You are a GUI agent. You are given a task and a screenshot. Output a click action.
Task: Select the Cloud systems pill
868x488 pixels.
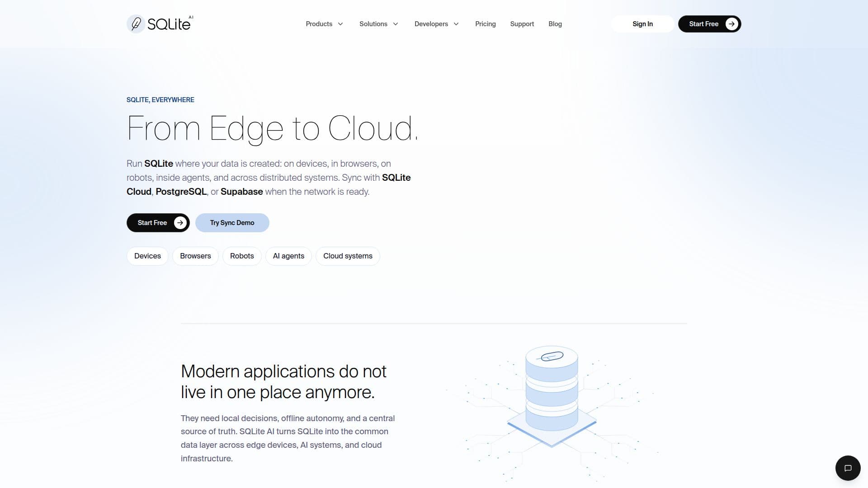point(348,256)
